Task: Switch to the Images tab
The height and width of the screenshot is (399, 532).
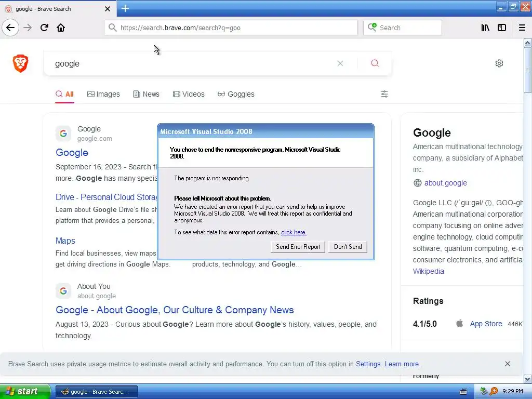Action: (103, 94)
